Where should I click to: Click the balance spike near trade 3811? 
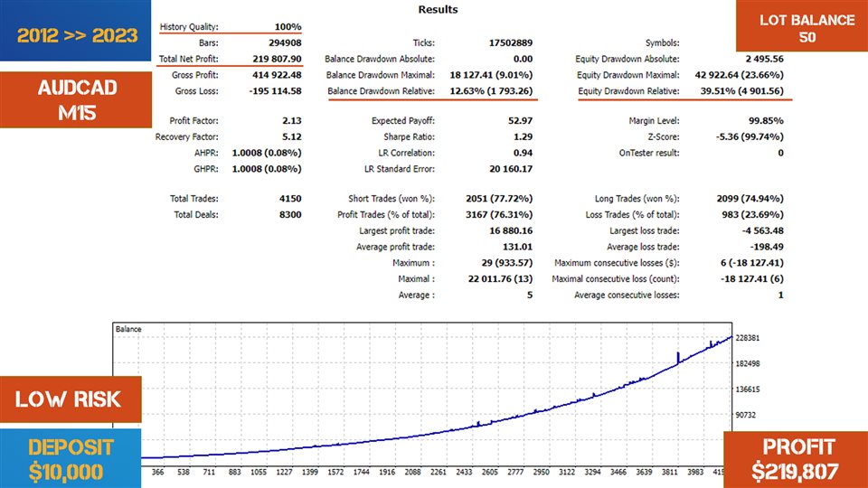point(677,358)
